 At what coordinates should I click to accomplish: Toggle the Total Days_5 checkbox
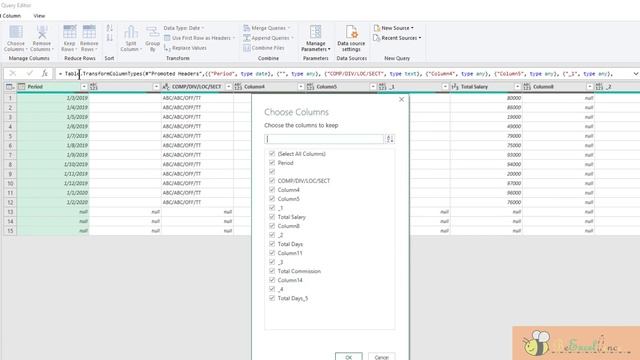point(272,298)
